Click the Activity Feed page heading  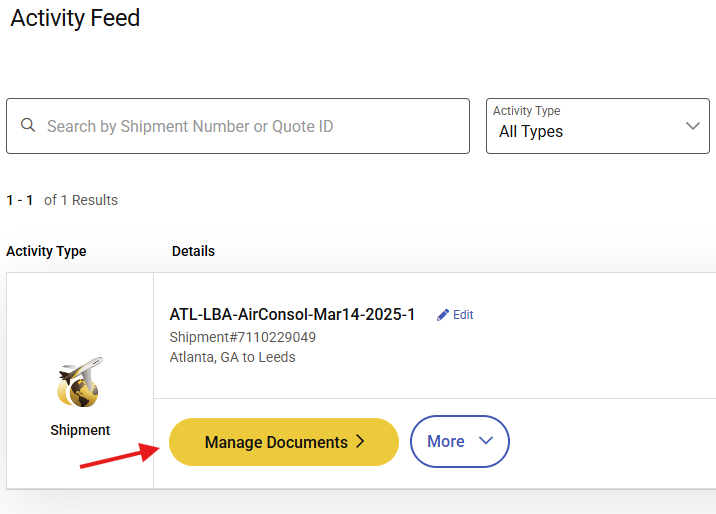pyautogui.click(x=75, y=18)
